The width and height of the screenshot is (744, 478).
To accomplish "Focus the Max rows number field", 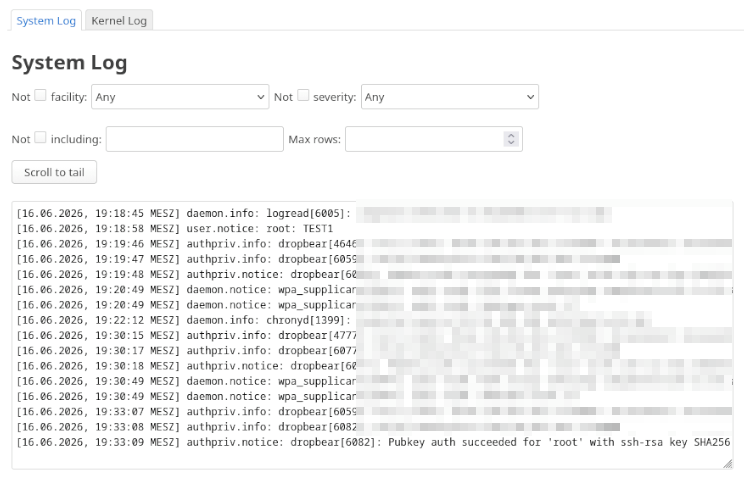I will coord(434,139).
